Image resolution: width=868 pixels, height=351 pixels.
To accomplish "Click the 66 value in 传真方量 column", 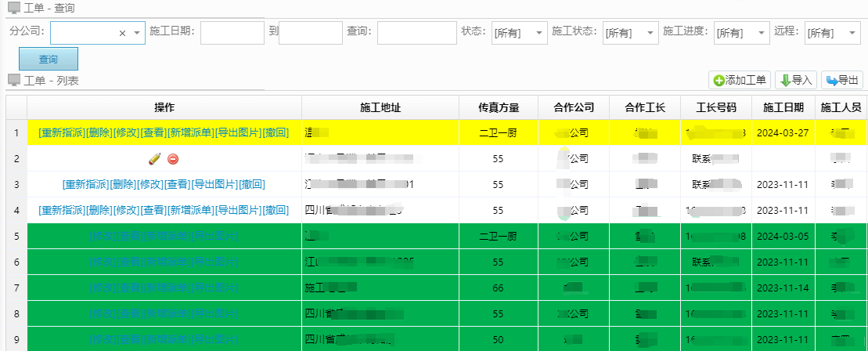I will point(499,288).
